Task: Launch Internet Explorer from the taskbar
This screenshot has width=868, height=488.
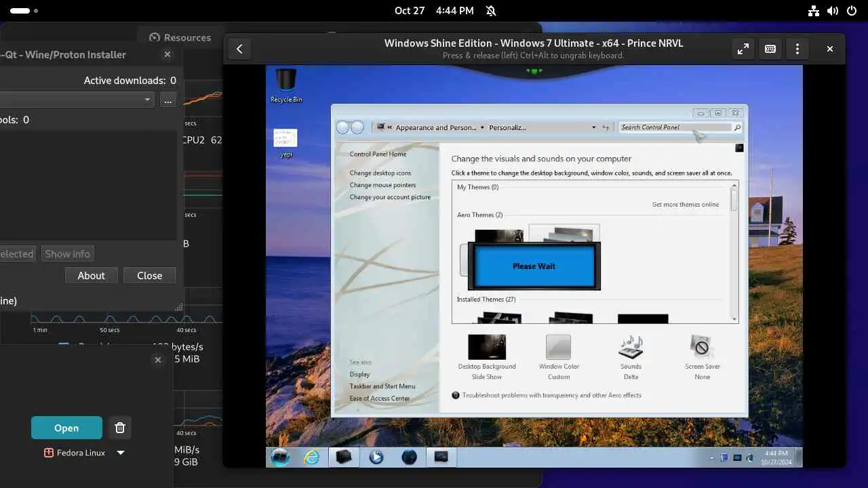Action: pos(311,457)
